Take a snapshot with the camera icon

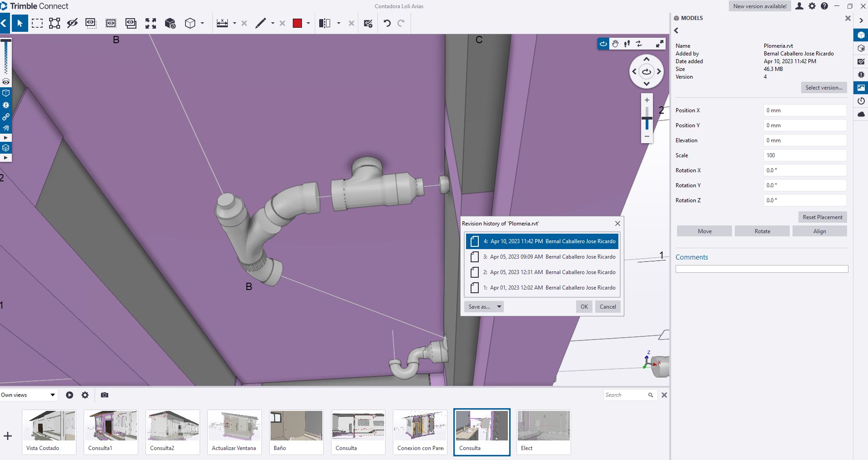pos(104,395)
